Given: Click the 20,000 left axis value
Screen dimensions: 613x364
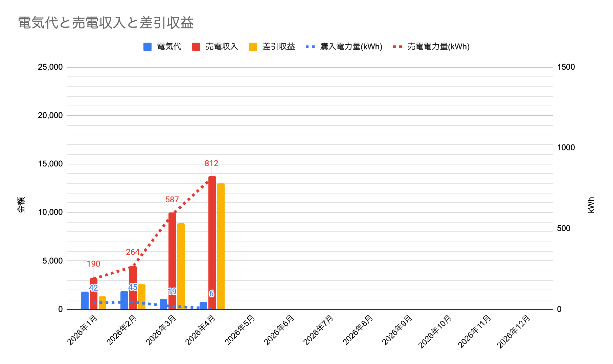Looking at the screenshot, I should pos(50,115).
